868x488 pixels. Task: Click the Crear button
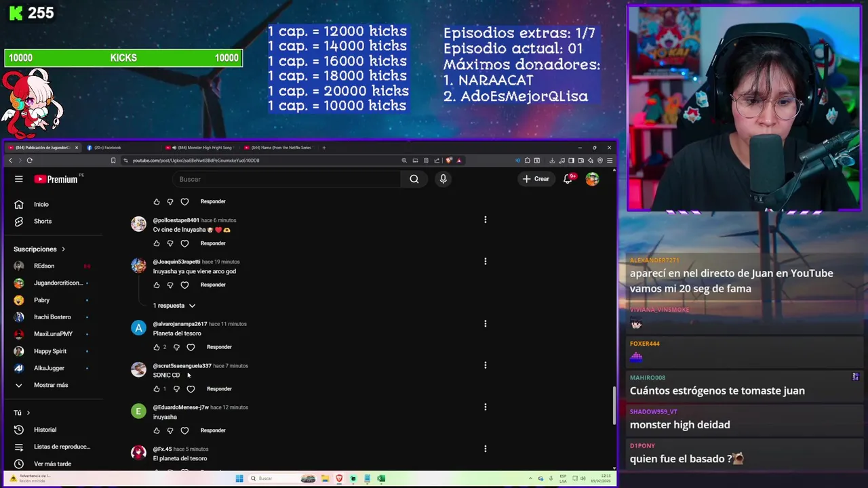click(536, 179)
